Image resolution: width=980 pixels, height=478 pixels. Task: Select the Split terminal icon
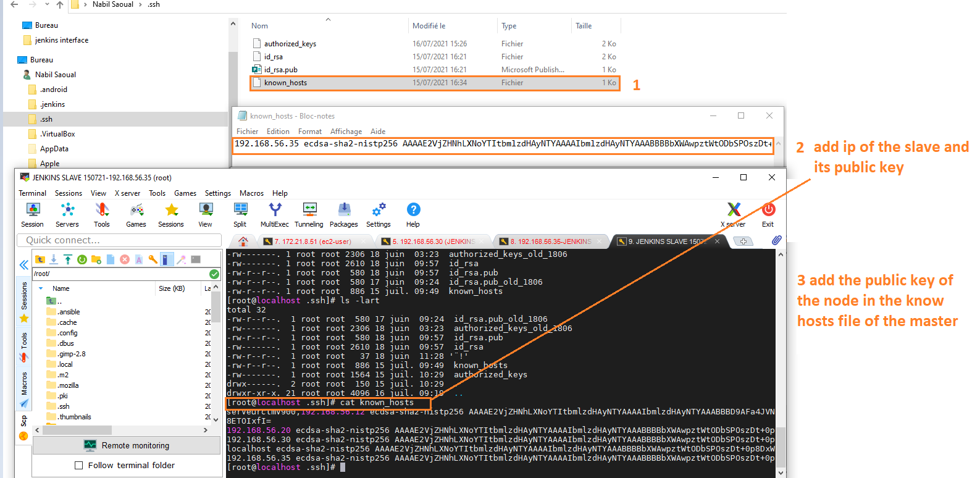240,215
